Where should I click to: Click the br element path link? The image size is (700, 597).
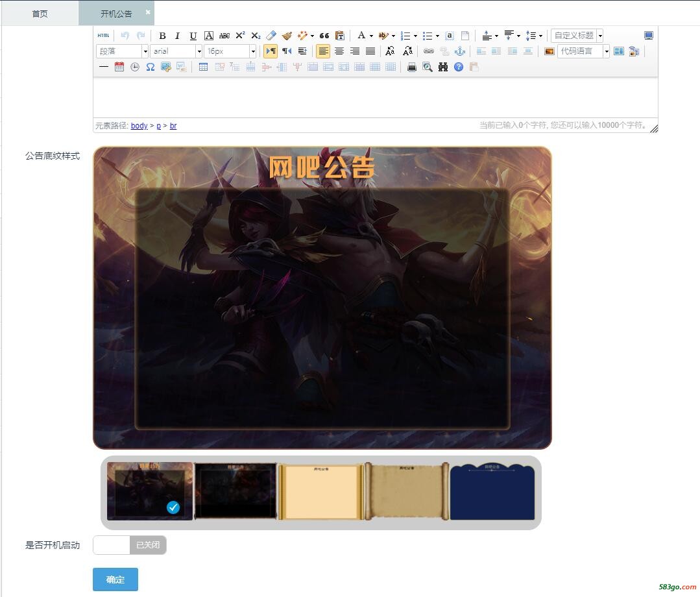pos(173,126)
